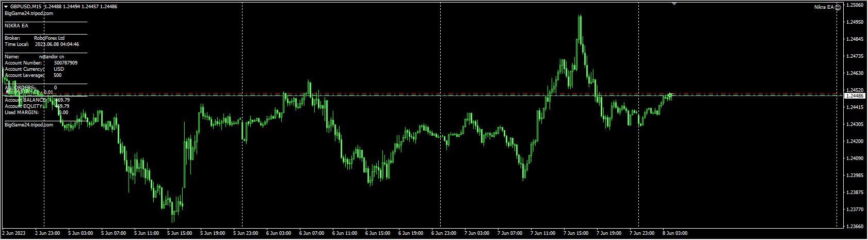The height and width of the screenshot is (240, 868).
Task: Click the 1.24735 price scale label
Action: coord(855,56)
